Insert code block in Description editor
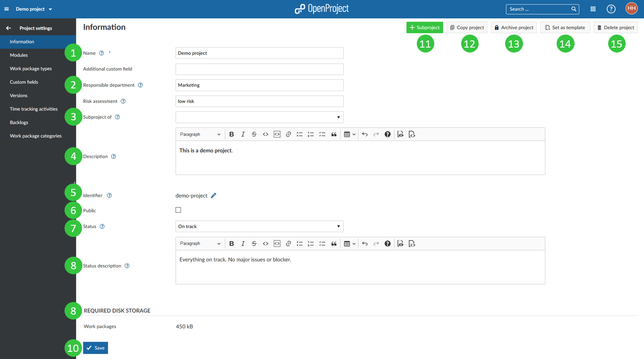 (x=277, y=134)
